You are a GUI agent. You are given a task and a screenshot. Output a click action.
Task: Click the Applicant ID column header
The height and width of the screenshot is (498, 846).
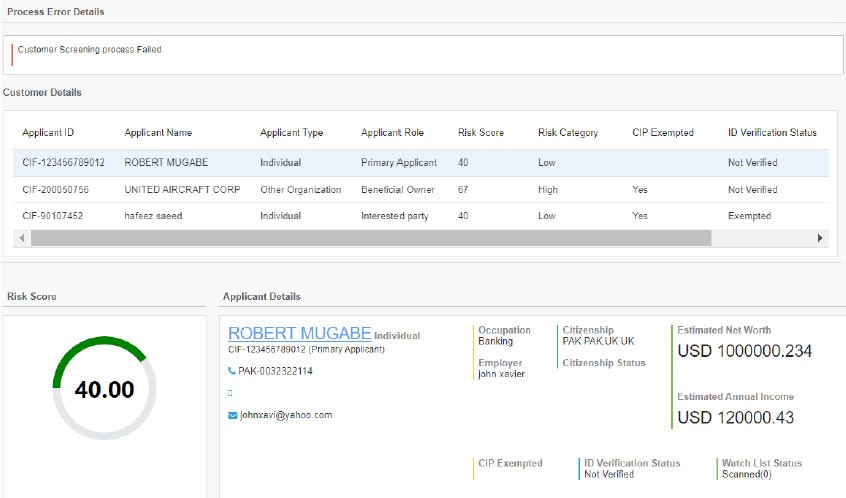click(48, 133)
